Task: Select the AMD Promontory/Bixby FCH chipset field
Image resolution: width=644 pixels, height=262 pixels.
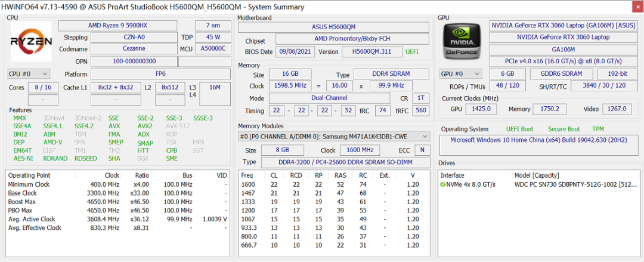Action: pyautogui.click(x=352, y=39)
